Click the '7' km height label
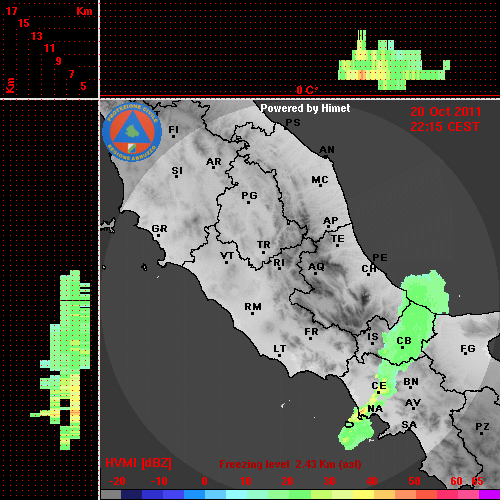This screenshot has width=500, height=500. tap(71, 74)
